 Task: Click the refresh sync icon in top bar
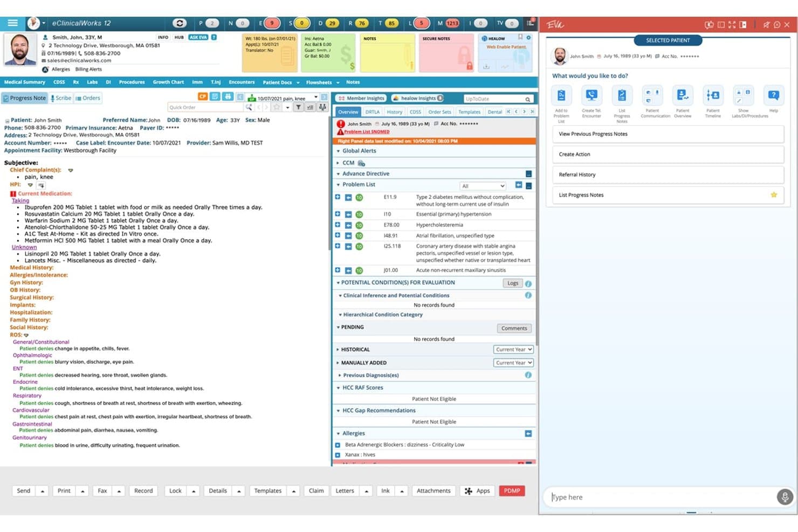tap(180, 23)
